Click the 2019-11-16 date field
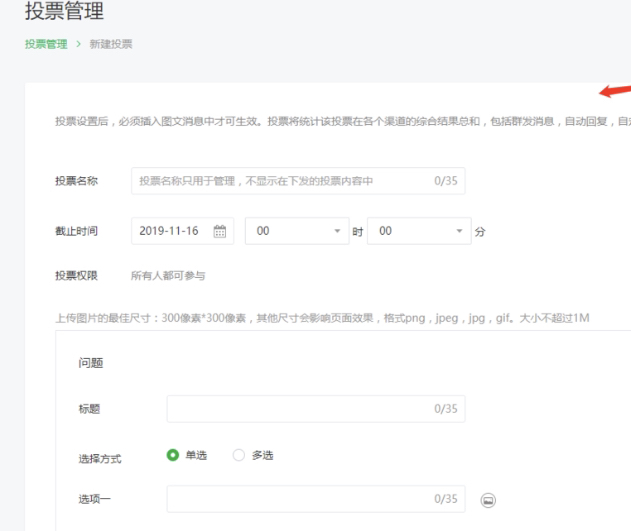631x531 pixels. (x=169, y=231)
